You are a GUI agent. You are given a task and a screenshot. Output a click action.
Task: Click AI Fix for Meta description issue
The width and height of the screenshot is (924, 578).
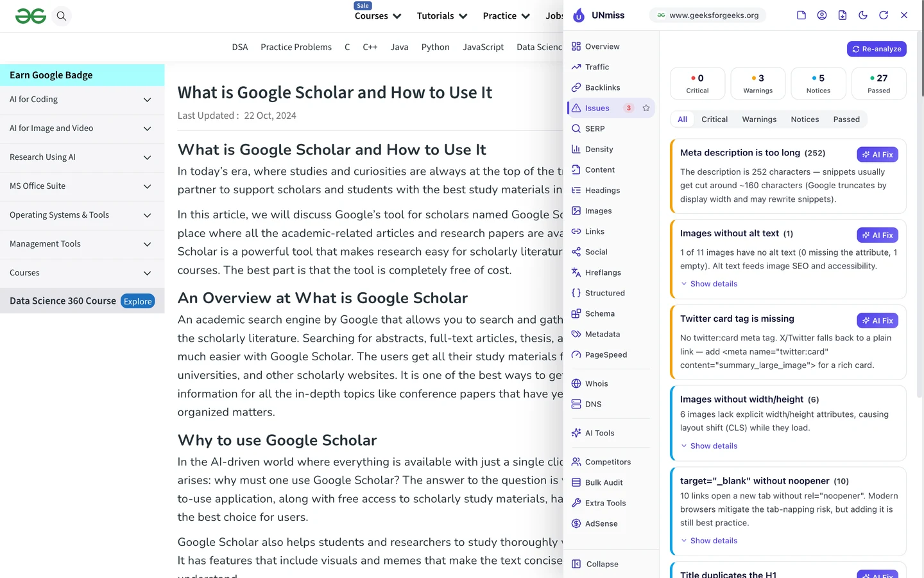[x=877, y=155]
